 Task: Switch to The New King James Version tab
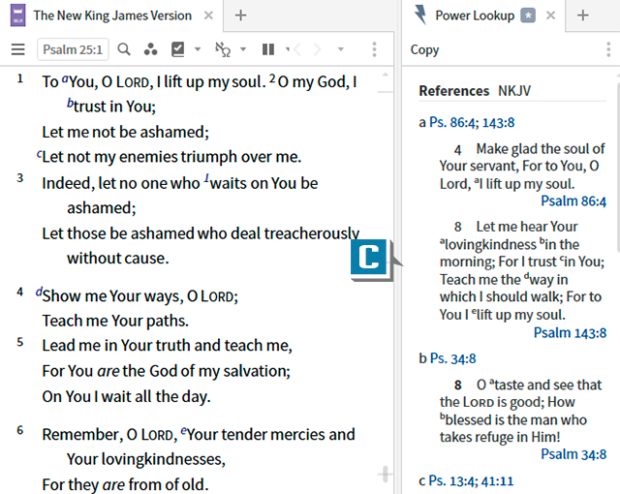coord(112,16)
